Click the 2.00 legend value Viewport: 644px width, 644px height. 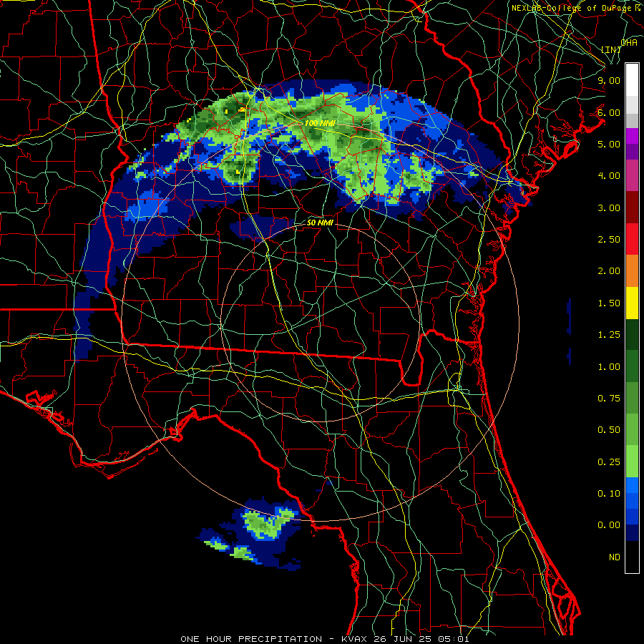[609, 271]
